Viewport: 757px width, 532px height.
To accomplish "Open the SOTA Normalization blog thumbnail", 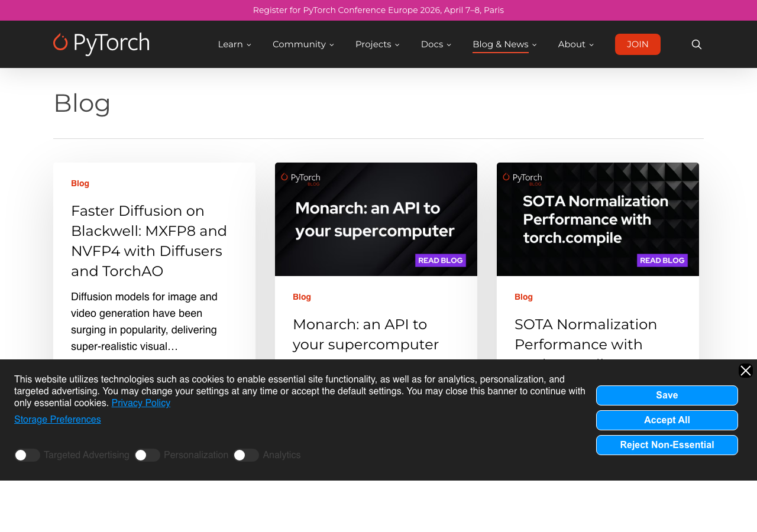I will 597,219.
